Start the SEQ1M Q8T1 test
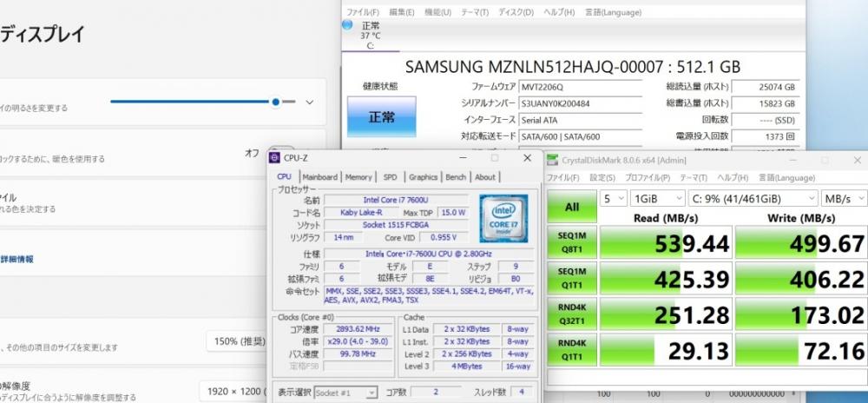 point(572,242)
